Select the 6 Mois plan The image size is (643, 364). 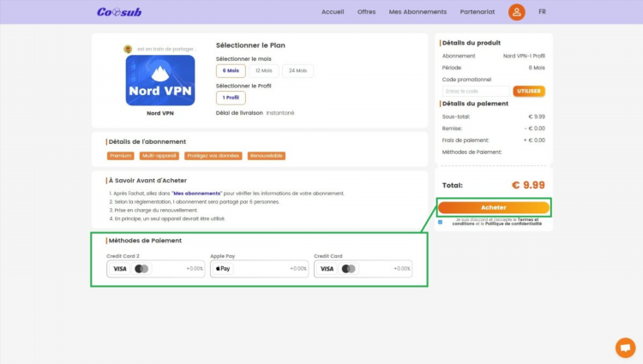click(231, 70)
